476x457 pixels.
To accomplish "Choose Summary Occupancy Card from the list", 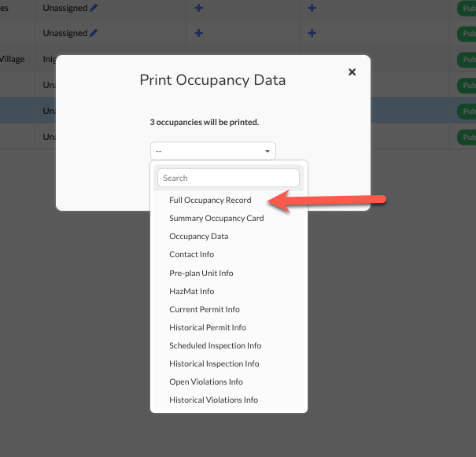I will (x=216, y=219).
